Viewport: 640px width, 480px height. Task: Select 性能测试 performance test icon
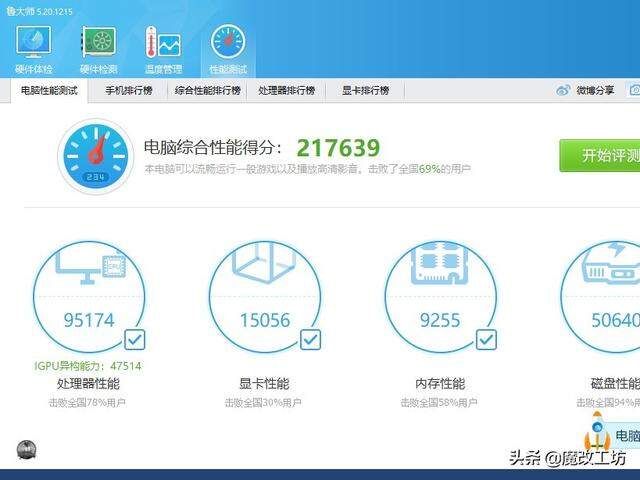click(x=228, y=46)
